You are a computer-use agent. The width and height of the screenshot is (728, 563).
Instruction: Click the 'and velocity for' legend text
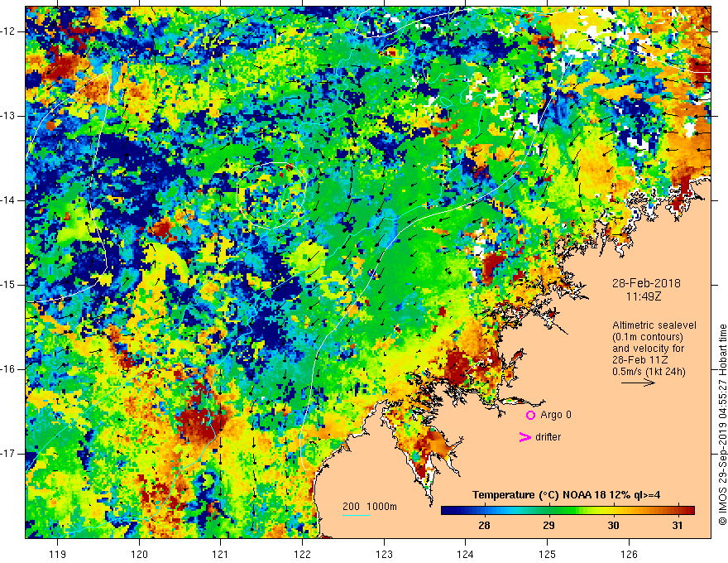[648, 349]
